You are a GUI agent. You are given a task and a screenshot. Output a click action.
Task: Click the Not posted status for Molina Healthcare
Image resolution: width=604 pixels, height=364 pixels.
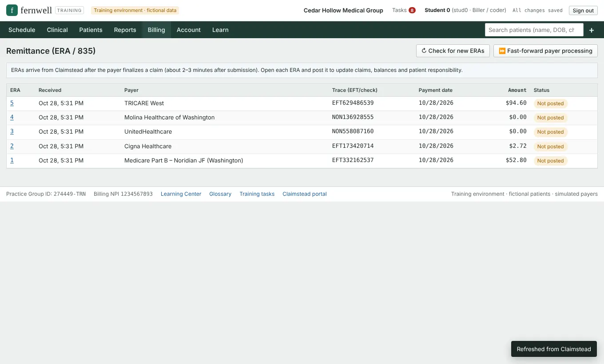tap(550, 118)
